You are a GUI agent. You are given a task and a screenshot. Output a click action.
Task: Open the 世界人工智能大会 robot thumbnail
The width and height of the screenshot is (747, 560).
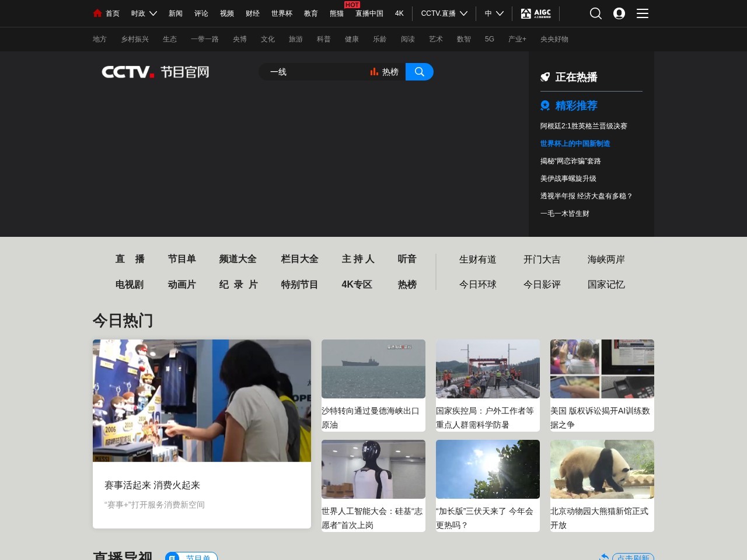click(x=373, y=469)
